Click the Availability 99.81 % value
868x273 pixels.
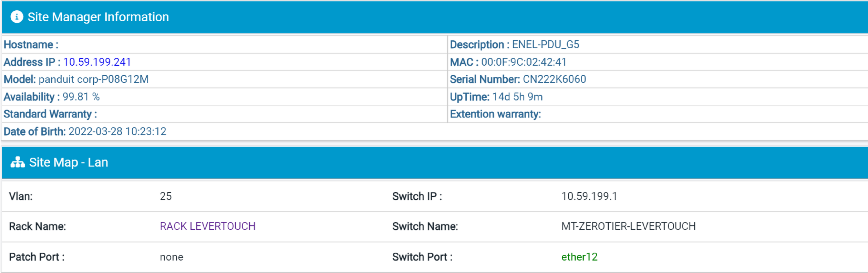pyautogui.click(x=81, y=97)
